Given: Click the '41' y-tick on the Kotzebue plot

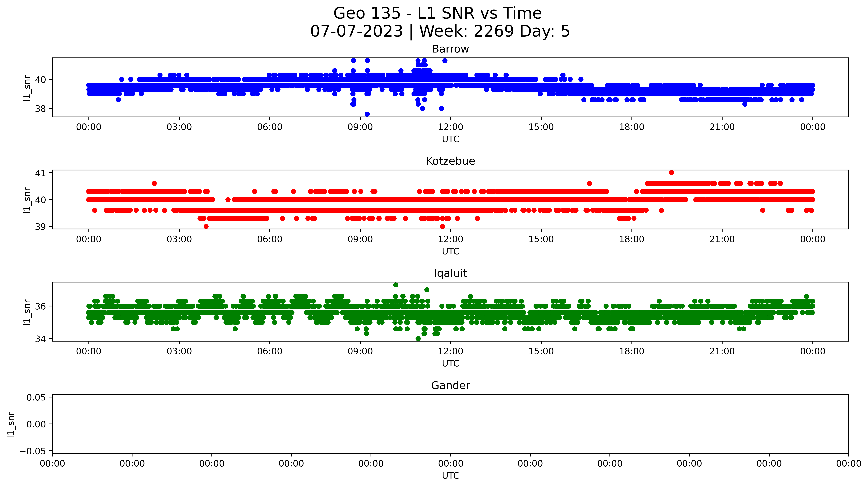Looking at the screenshot, I should [40, 173].
